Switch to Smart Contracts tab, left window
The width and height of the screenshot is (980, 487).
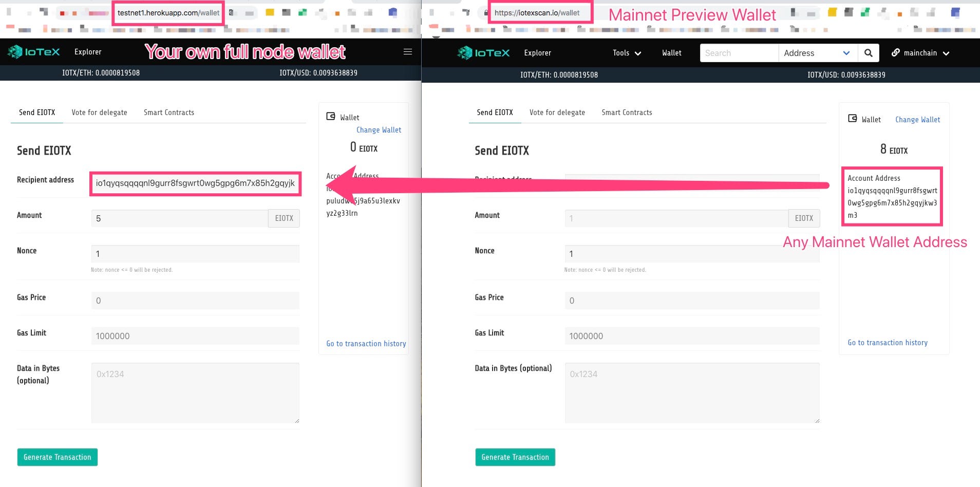169,113
